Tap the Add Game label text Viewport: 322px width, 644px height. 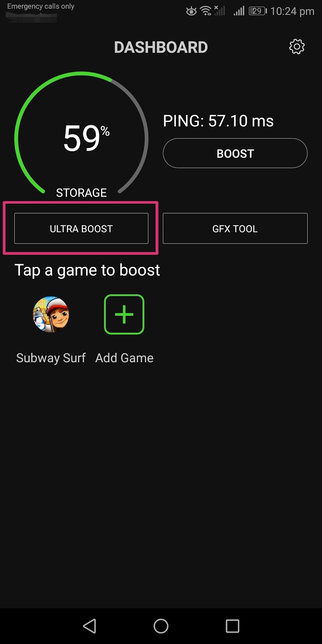pos(124,358)
